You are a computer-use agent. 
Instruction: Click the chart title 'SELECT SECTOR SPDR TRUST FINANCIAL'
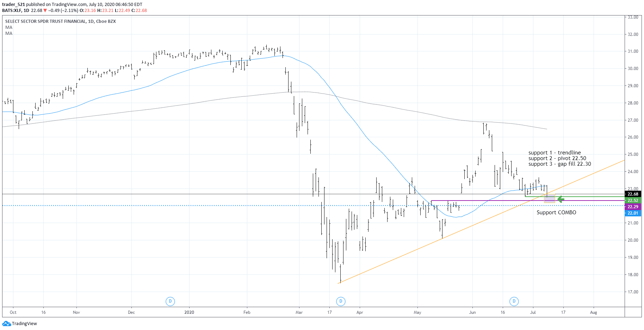46,21
